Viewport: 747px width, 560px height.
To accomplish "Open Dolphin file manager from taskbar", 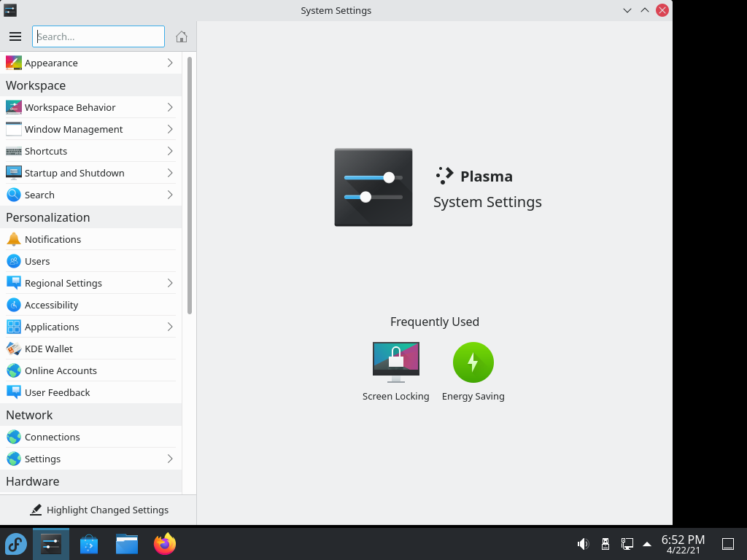I will click(x=127, y=544).
